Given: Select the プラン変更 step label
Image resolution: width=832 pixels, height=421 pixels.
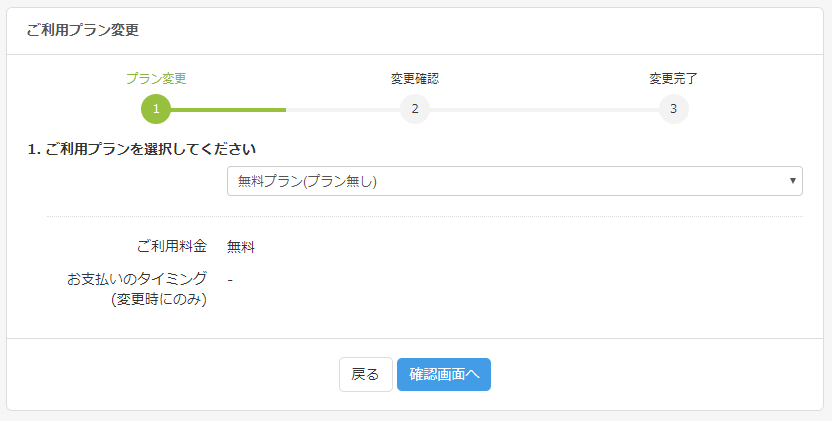Looking at the screenshot, I should 156,78.
